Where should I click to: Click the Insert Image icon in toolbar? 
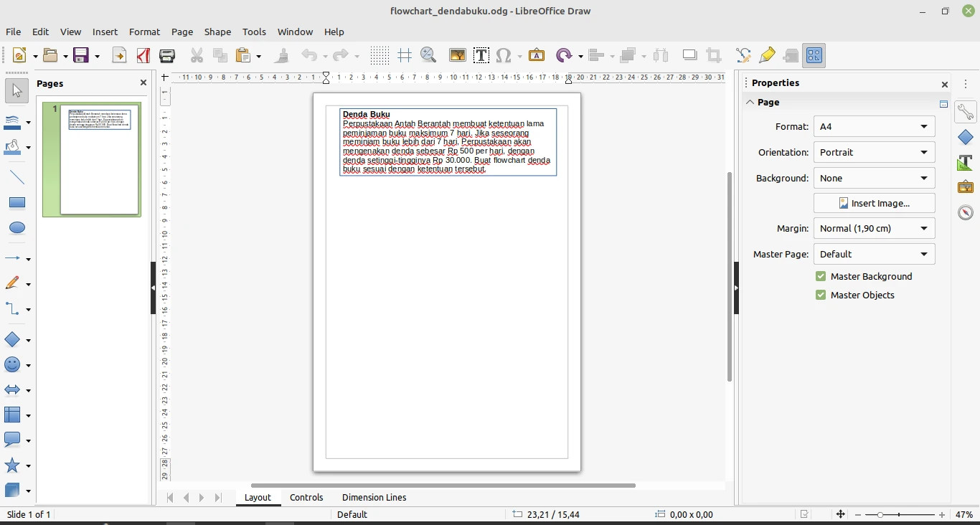click(x=457, y=55)
